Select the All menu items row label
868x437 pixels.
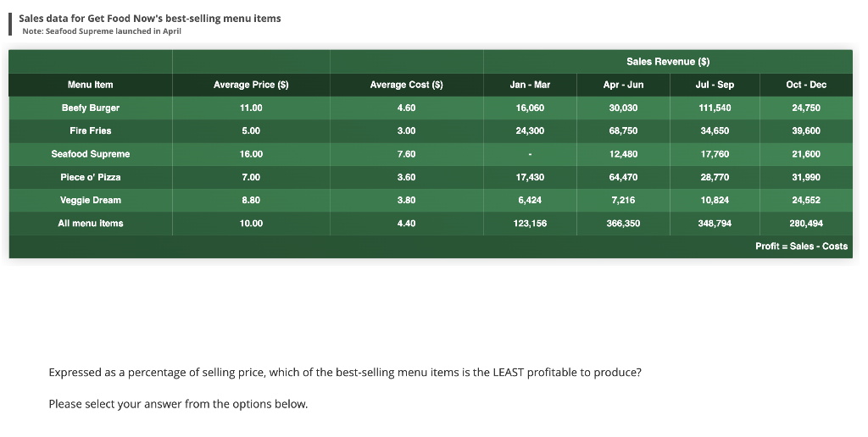click(91, 224)
